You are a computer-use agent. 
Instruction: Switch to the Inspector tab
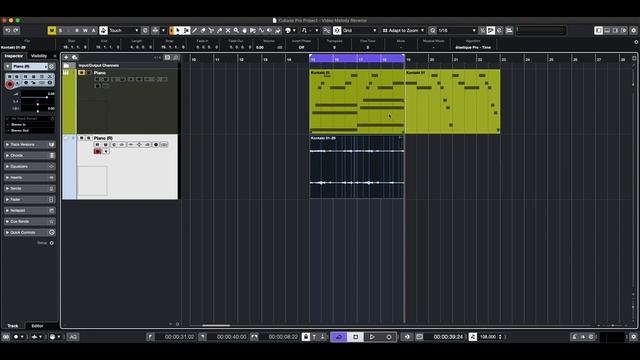coord(13,56)
